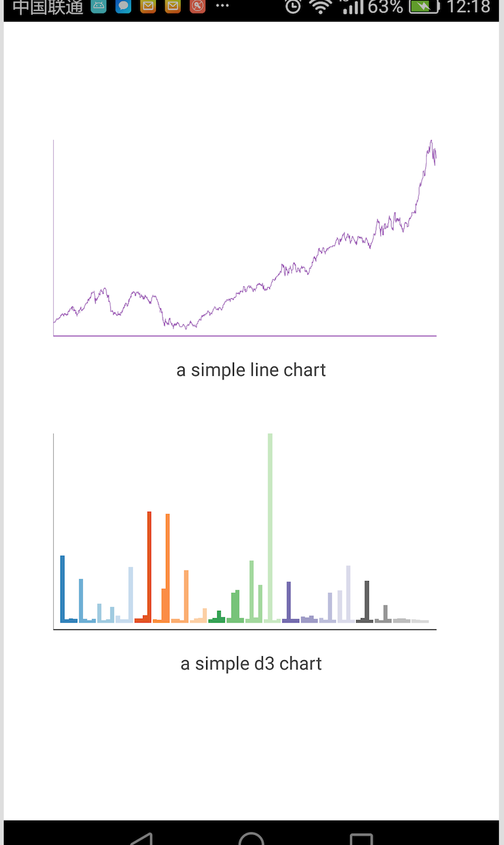Tap the Wi-Fi signal icon
The width and height of the screenshot is (504, 845).
coord(321,7)
